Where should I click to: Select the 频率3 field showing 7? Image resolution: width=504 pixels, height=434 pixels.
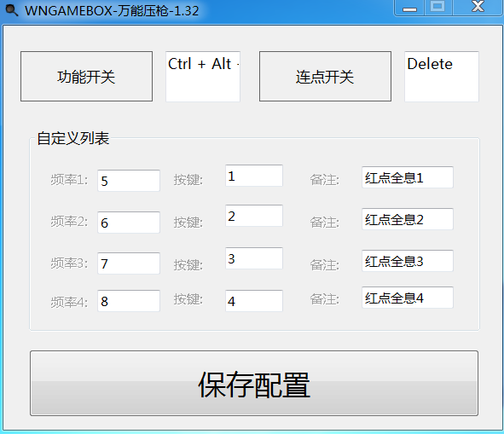point(129,263)
